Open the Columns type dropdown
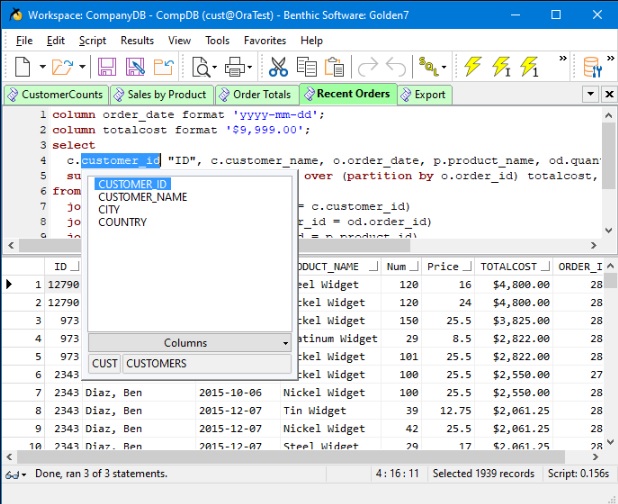 pos(190,342)
